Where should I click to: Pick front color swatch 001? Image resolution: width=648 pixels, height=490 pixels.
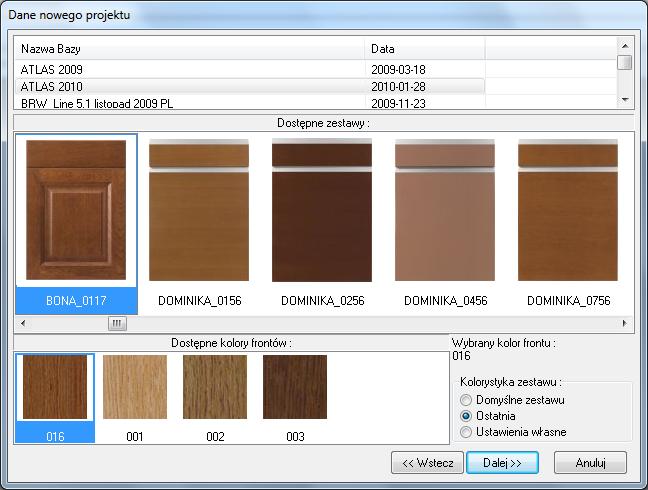tap(135, 398)
